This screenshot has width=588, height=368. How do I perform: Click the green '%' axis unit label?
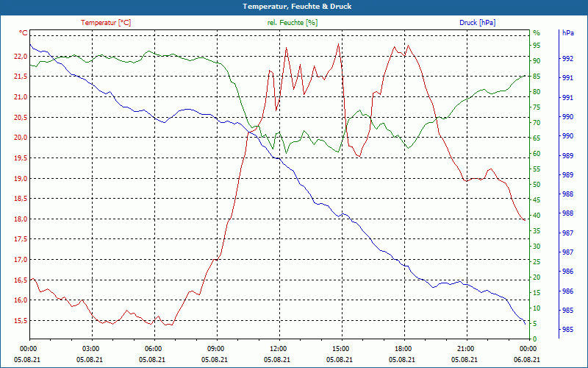[537, 33]
